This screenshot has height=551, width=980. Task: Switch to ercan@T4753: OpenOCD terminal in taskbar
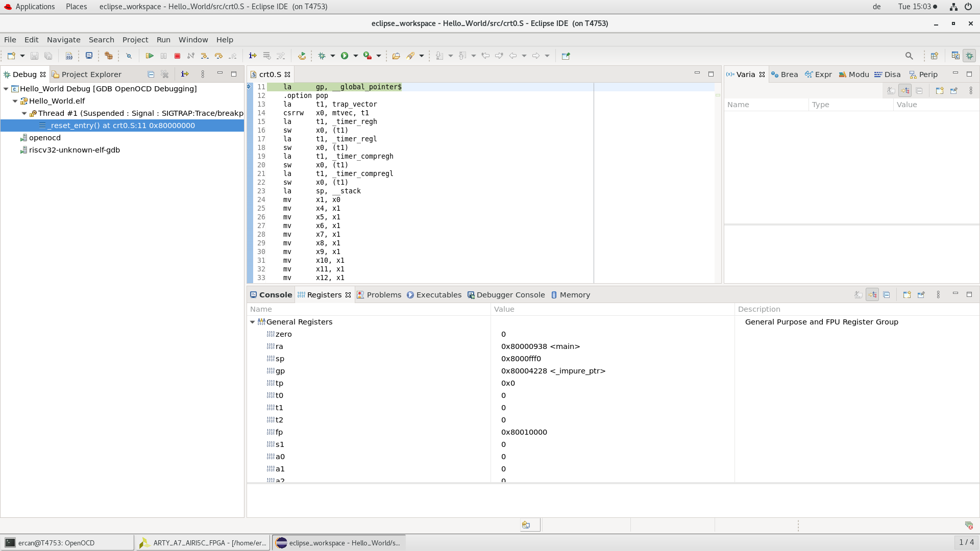click(x=67, y=543)
